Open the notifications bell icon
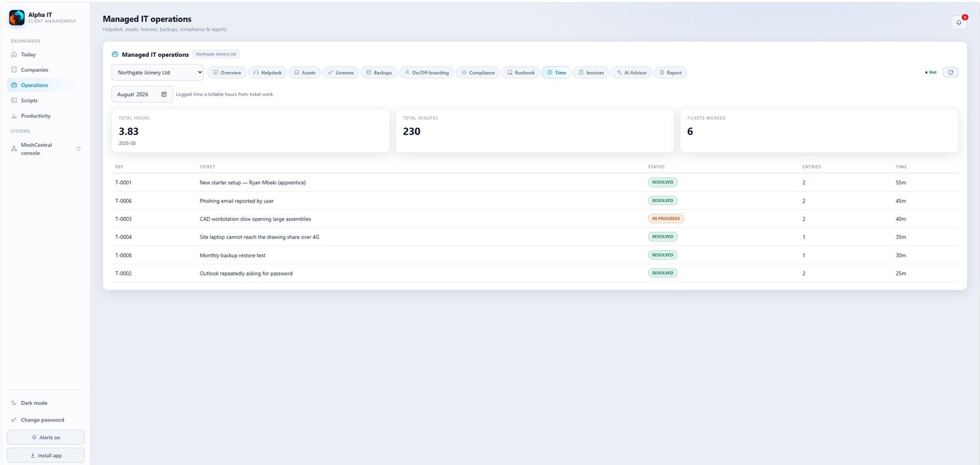980x465 pixels. (958, 22)
